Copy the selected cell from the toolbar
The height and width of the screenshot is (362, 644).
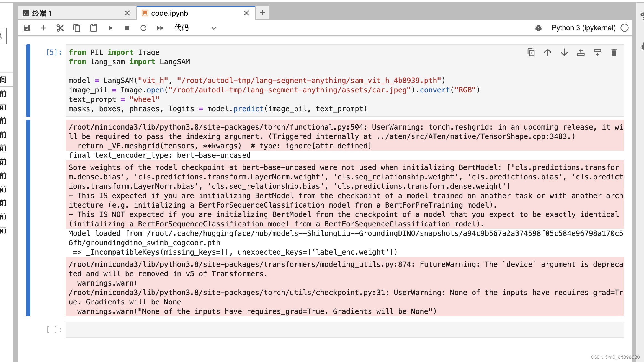[x=77, y=28]
